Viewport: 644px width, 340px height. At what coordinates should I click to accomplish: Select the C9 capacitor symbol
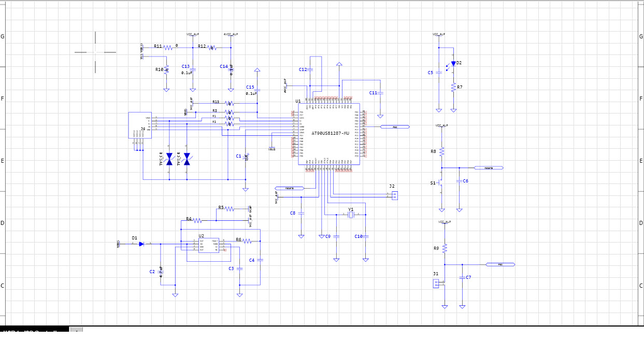point(336,236)
